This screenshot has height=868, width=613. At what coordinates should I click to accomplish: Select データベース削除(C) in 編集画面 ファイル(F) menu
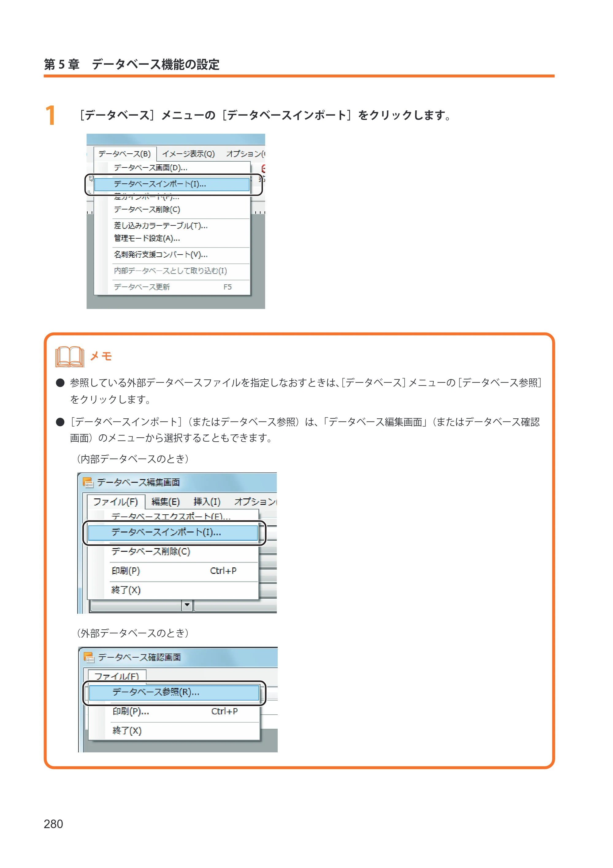pyautogui.click(x=173, y=552)
